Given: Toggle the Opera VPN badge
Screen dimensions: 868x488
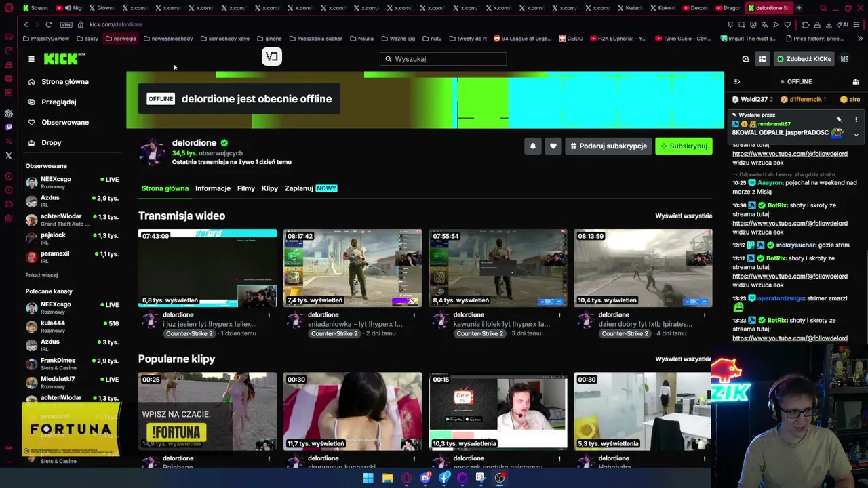Looking at the screenshot, I should [66, 24].
